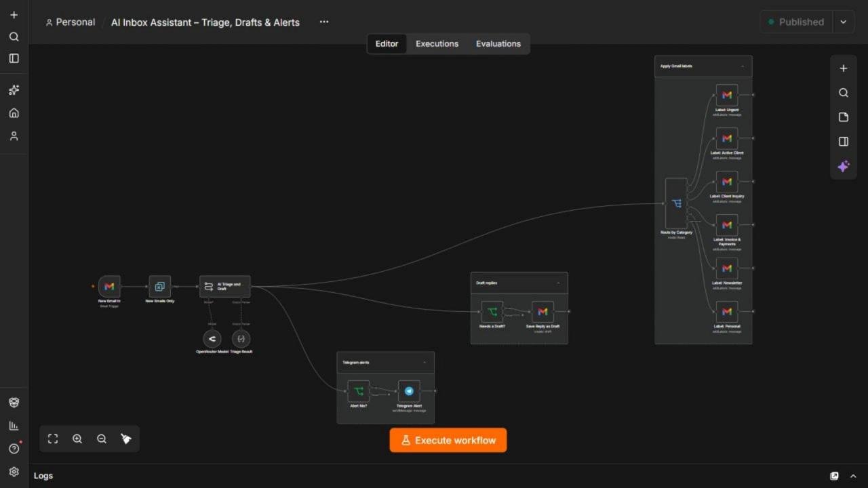Collapse the Telegram alerts group
Viewport: 868px width, 488px height.
[425, 363]
